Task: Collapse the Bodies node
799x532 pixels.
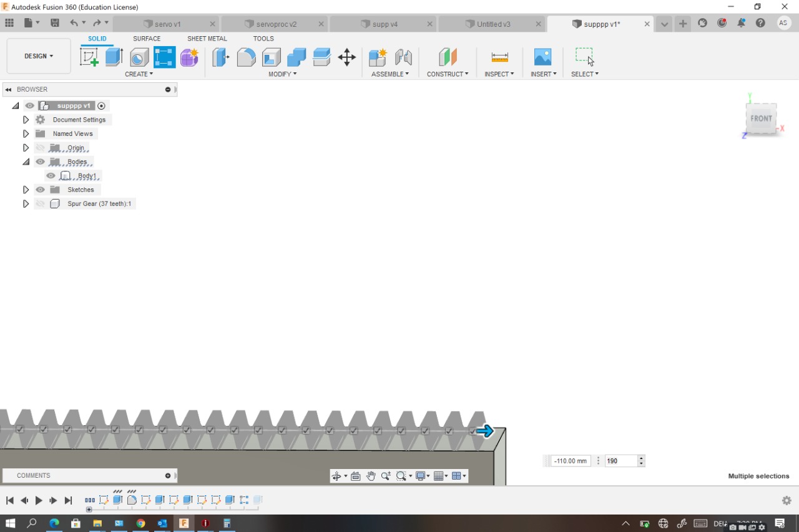Action: click(x=26, y=162)
